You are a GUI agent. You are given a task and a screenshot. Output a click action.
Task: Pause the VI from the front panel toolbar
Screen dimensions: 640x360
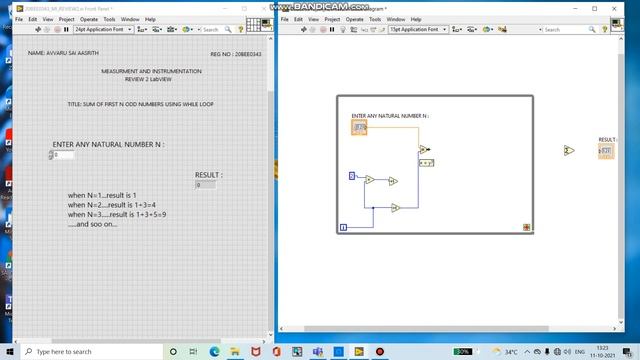pyautogui.click(x=66, y=29)
